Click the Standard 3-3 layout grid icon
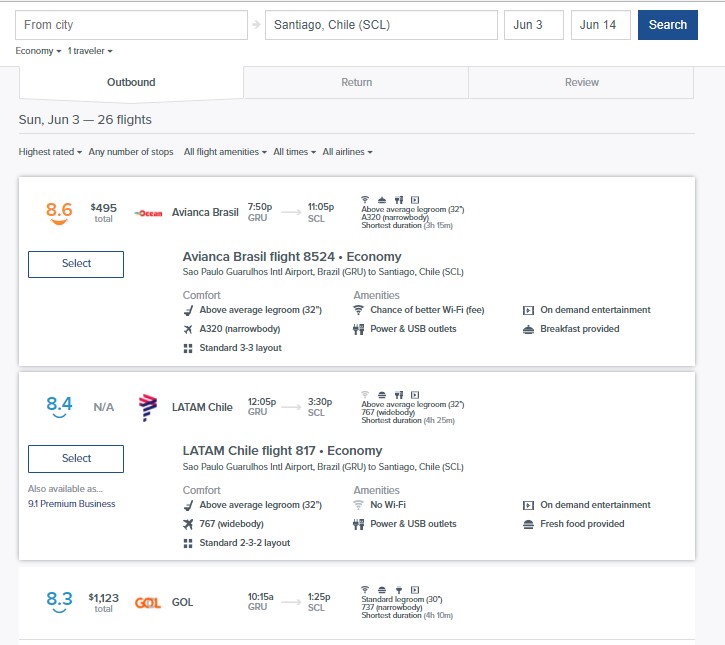 coord(188,349)
